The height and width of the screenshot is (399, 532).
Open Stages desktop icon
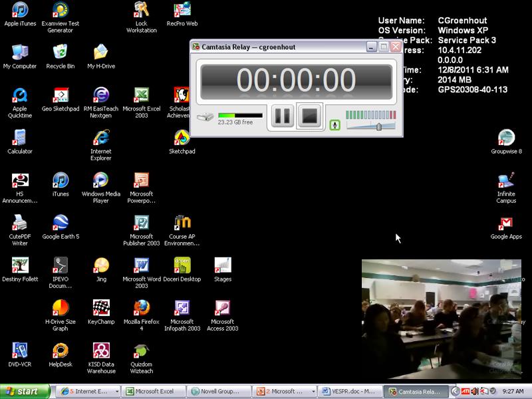click(223, 270)
